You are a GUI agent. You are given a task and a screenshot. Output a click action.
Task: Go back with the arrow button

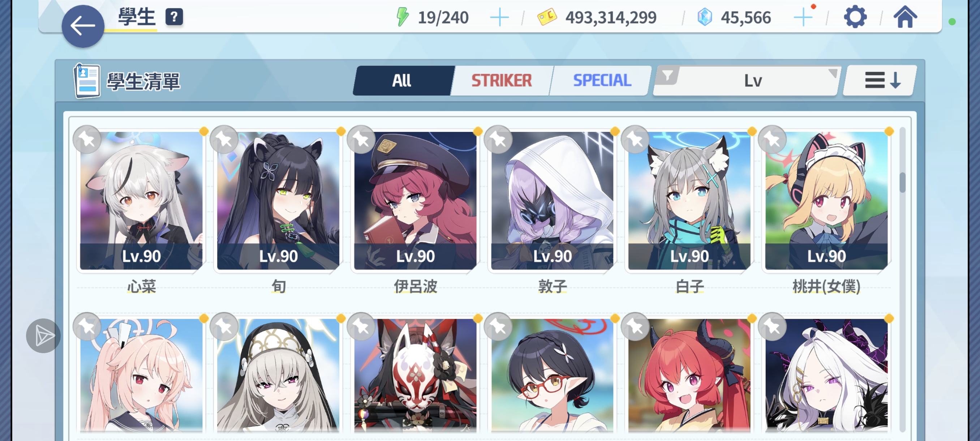82,26
